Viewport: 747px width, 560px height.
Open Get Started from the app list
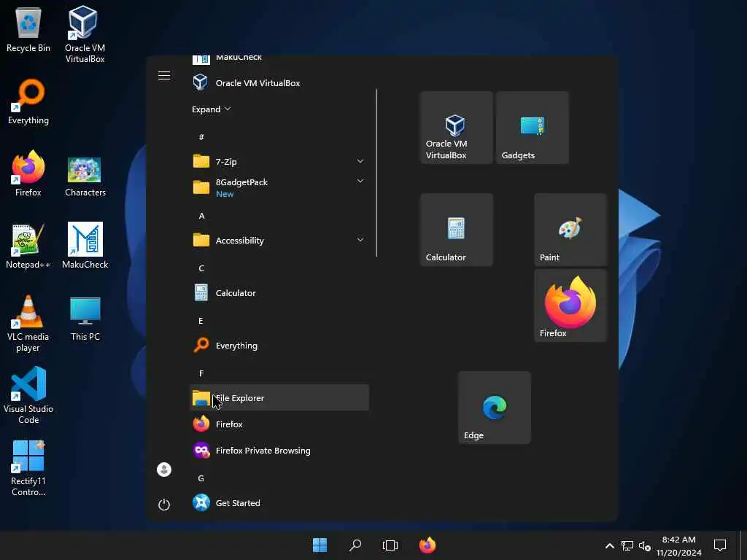pos(279,503)
